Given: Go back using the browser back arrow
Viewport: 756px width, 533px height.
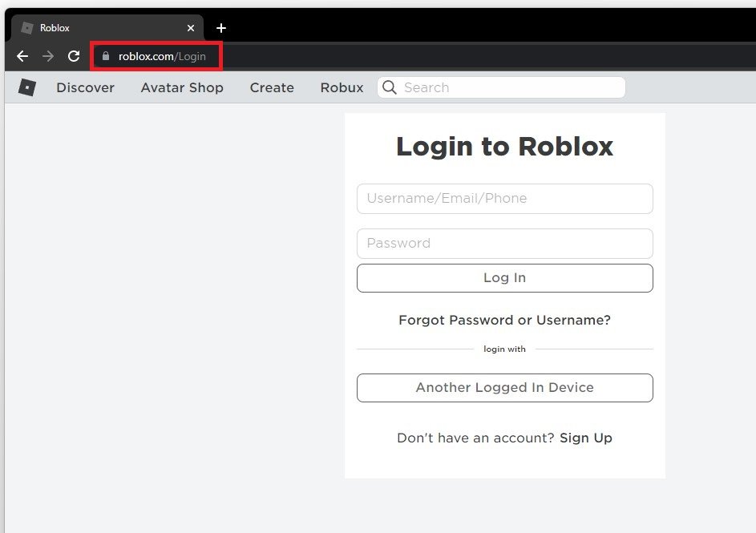Looking at the screenshot, I should [22, 56].
